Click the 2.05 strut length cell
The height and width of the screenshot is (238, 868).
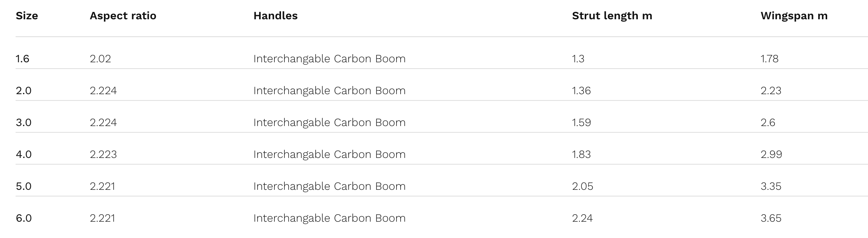[583, 186]
